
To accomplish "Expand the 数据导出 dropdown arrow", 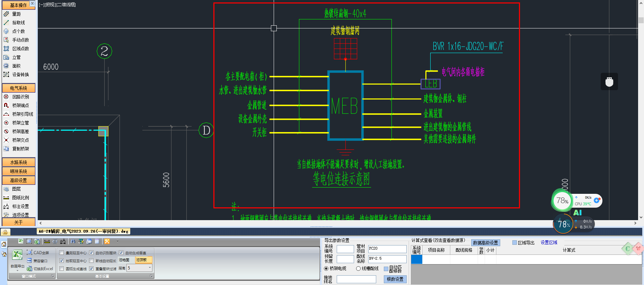I will click(x=17, y=270).
